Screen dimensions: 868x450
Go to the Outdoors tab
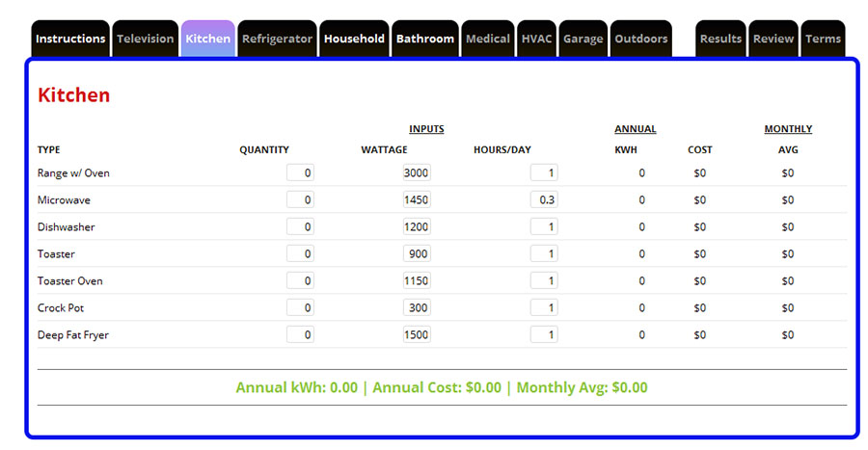(641, 39)
